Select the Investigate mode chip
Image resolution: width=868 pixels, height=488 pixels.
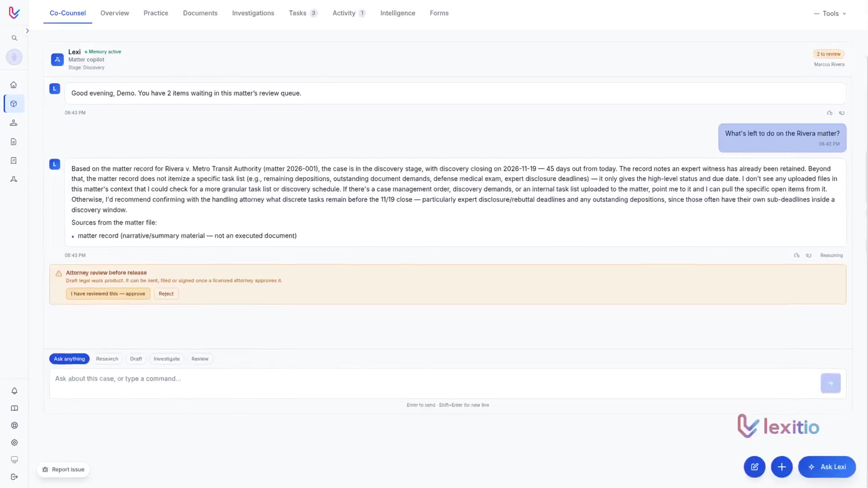pos(166,359)
